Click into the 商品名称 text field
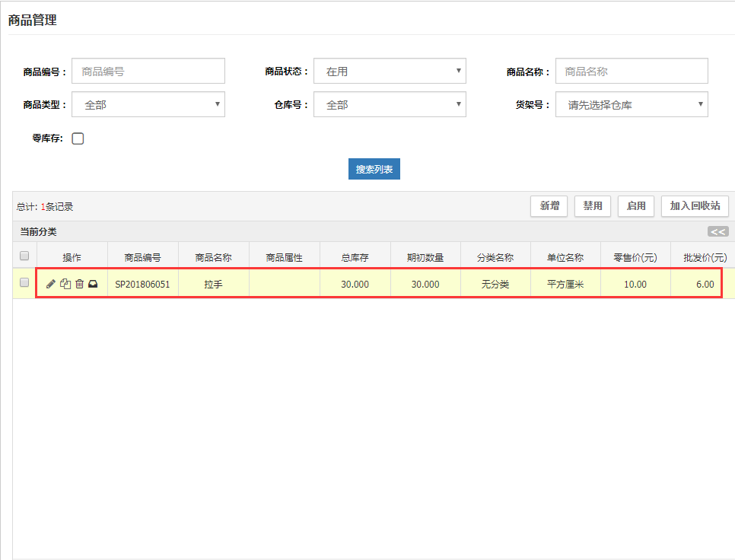The image size is (735, 560). coord(632,71)
